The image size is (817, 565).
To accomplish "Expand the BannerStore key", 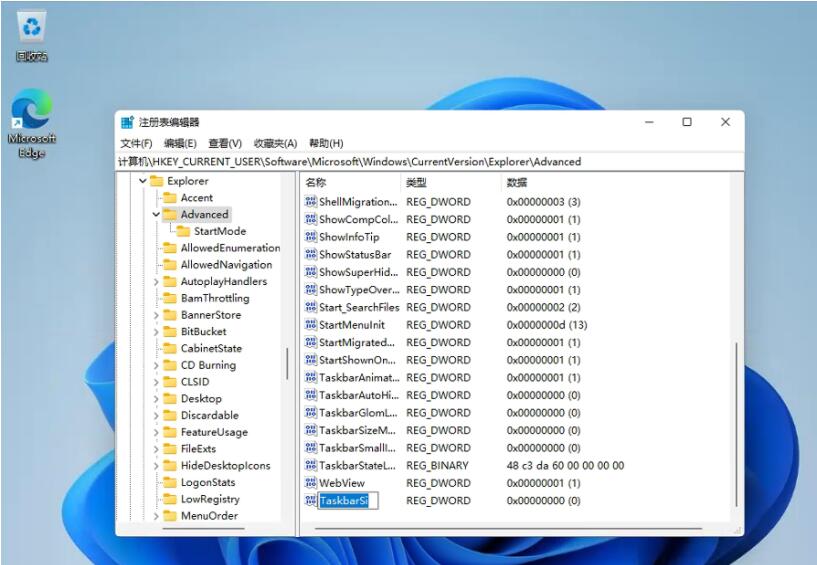I will [156, 315].
